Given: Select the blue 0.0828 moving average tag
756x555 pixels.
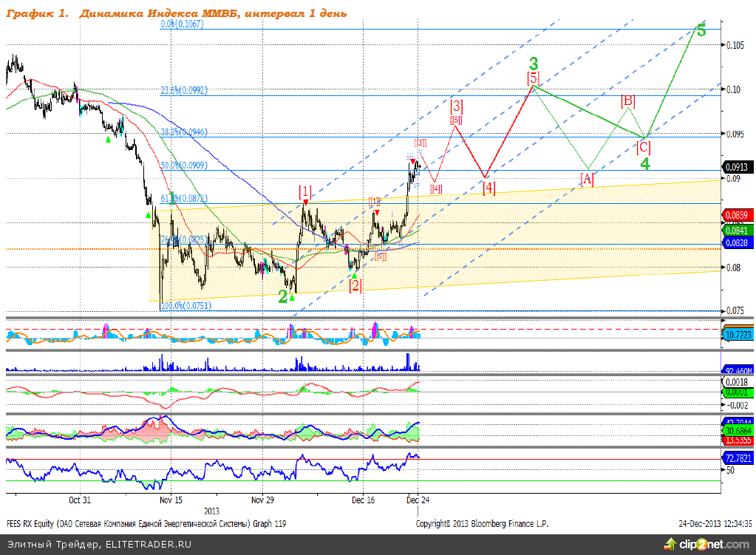Looking at the screenshot, I should coord(736,242).
